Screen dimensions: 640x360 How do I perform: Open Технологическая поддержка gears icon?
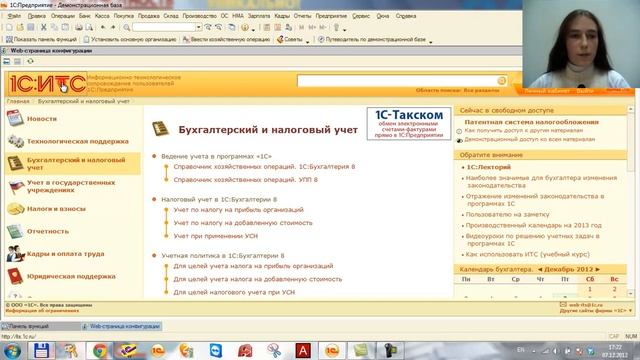(x=16, y=141)
